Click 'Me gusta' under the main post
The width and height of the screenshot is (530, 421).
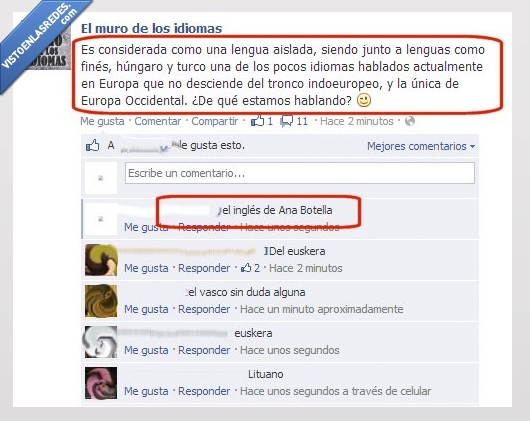click(102, 121)
